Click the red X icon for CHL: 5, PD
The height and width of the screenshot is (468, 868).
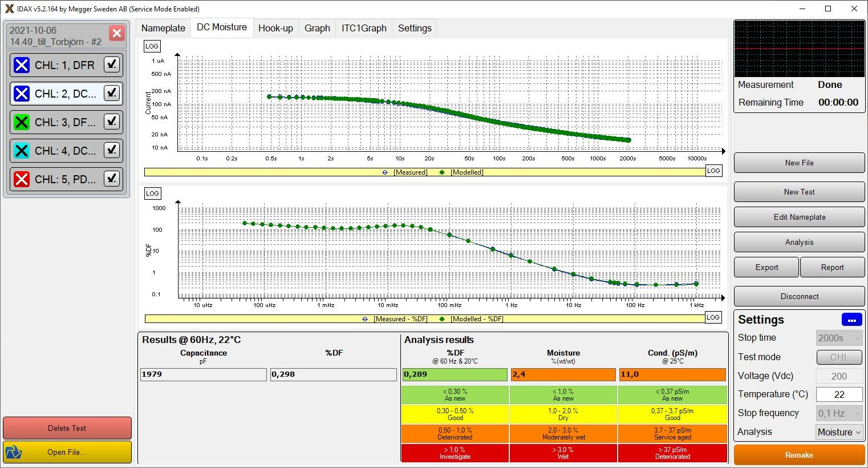click(x=22, y=179)
